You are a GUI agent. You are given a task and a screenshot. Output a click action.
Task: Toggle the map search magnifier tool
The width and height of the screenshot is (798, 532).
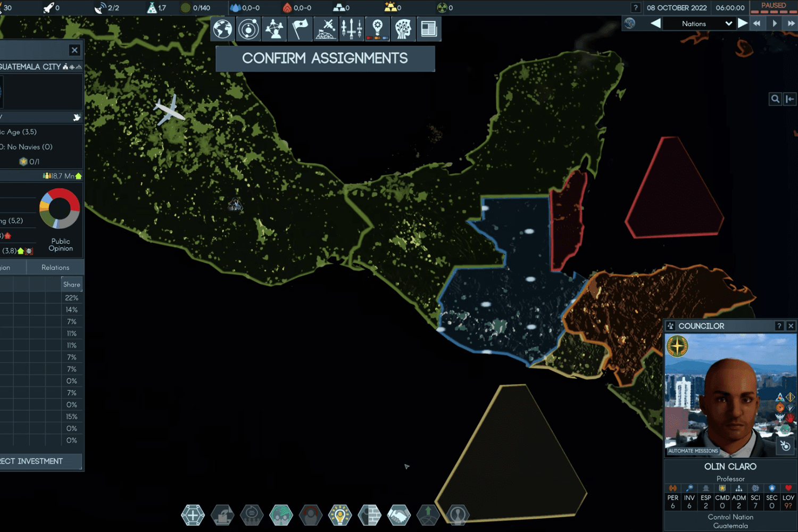tap(775, 99)
